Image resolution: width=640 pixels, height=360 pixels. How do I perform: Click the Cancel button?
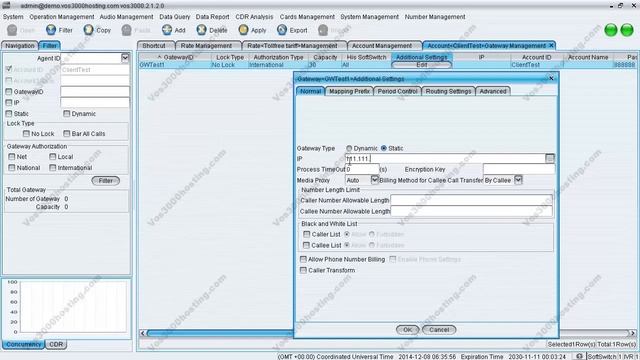tap(439, 329)
